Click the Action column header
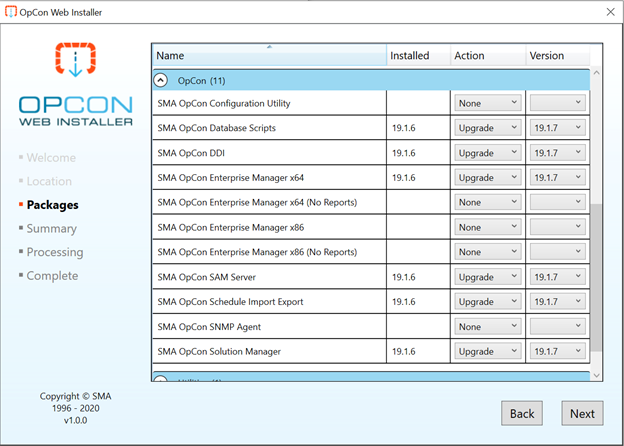This screenshot has height=446, width=624. pyautogui.click(x=487, y=56)
